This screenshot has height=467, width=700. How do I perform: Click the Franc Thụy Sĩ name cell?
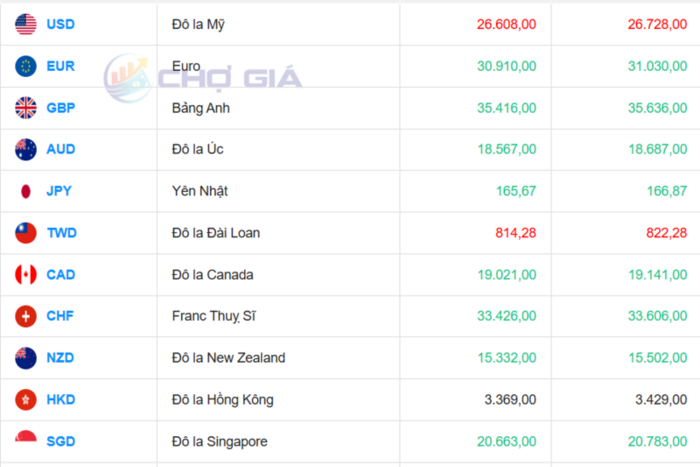(x=213, y=316)
